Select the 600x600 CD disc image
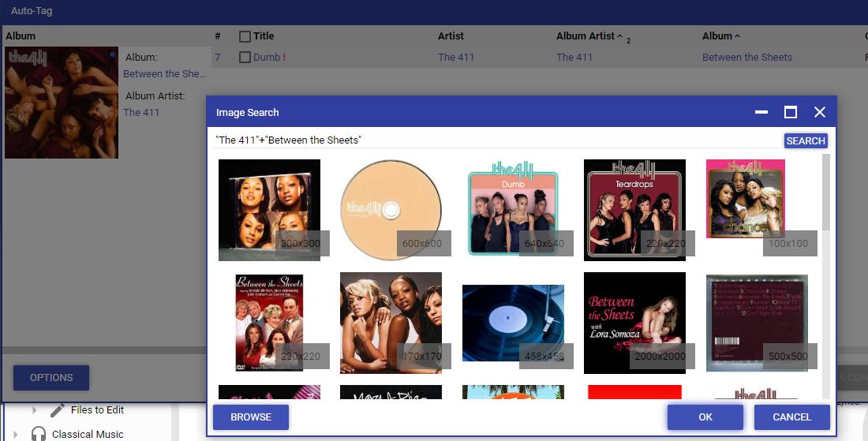The image size is (868, 441). click(x=391, y=210)
